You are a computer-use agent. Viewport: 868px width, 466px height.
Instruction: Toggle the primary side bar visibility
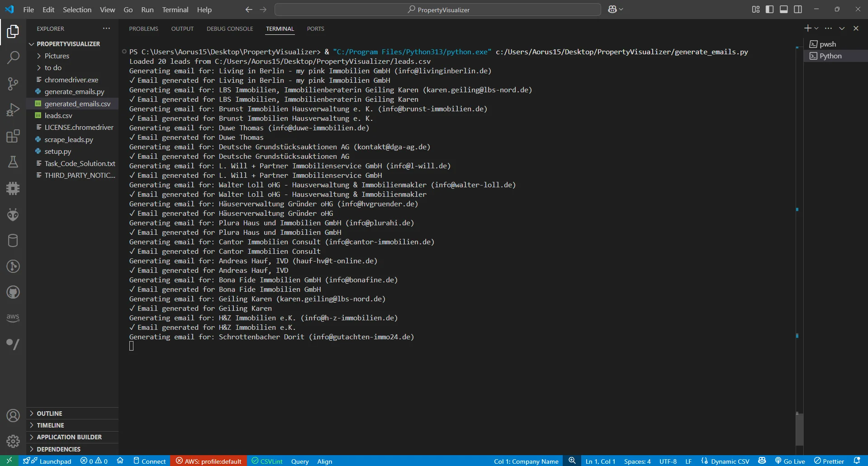pyautogui.click(x=769, y=10)
